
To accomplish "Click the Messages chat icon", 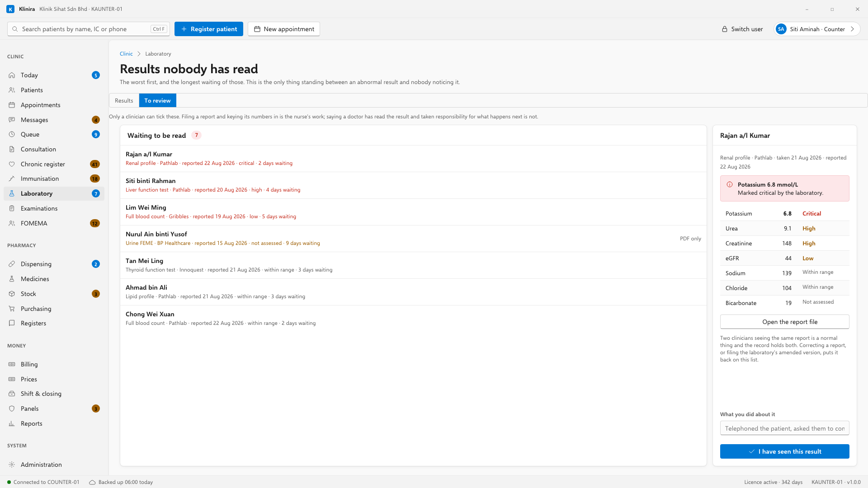I will (x=12, y=120).
